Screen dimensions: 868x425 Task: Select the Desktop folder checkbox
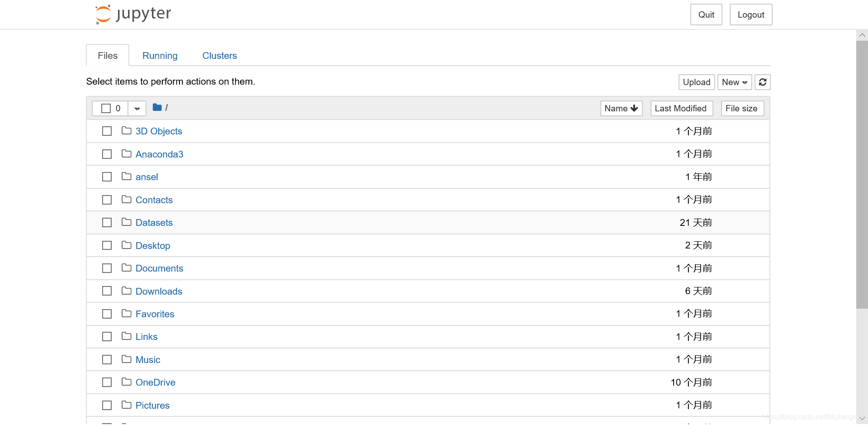pyautogui.click(x=107, y=245)
